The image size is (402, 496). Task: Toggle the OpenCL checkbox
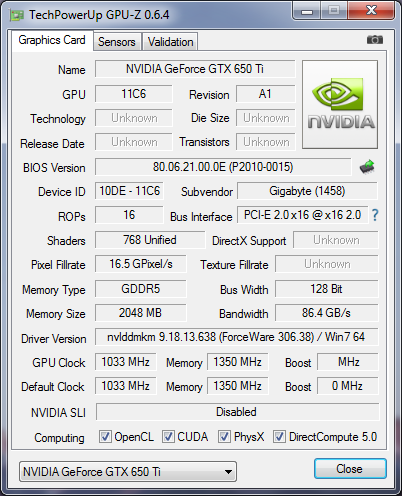click(105, 436)
